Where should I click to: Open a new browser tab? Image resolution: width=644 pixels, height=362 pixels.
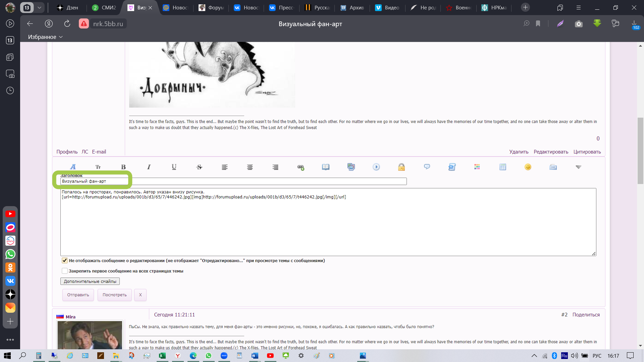[525, 7]
